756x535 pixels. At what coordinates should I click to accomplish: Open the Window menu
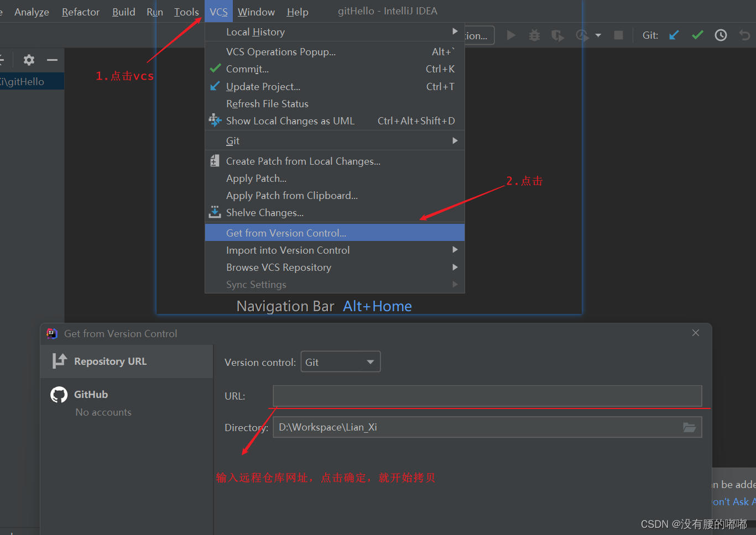coord(256,12)
